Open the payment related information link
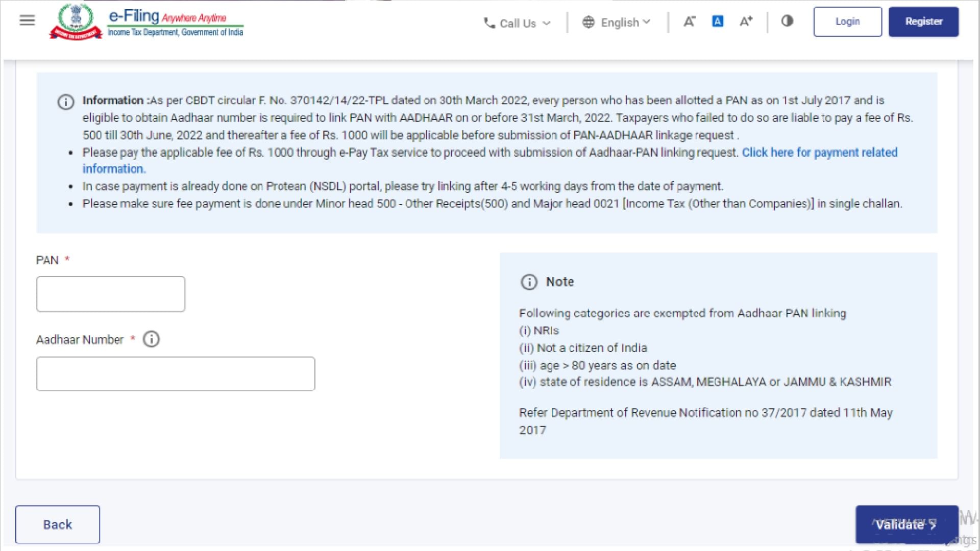The height and width of the screenshot is (551, 980). point(820,152)
